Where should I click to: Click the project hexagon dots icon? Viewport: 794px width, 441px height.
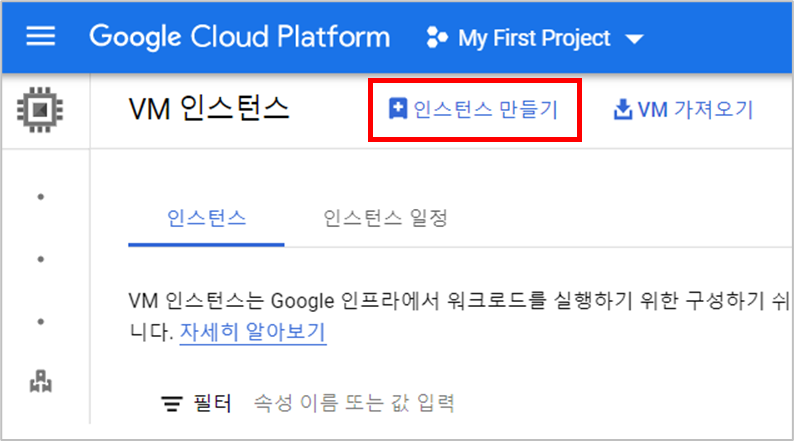tap(437, 37)
